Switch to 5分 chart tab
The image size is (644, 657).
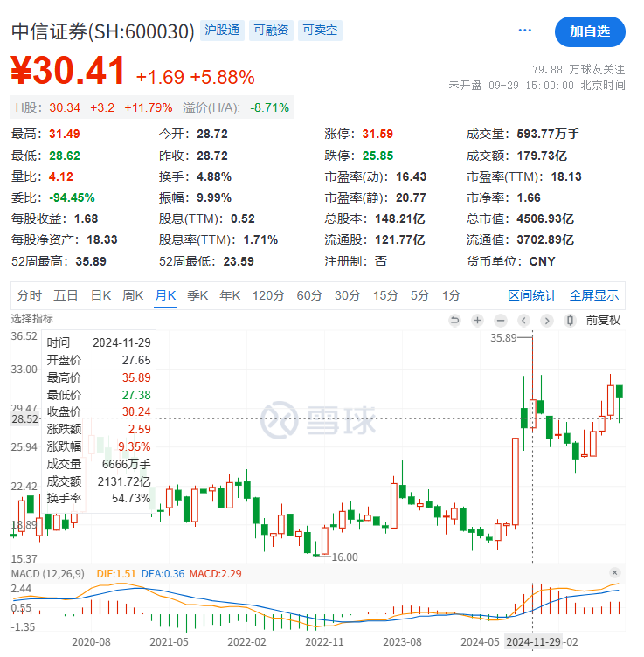(419, 295)
